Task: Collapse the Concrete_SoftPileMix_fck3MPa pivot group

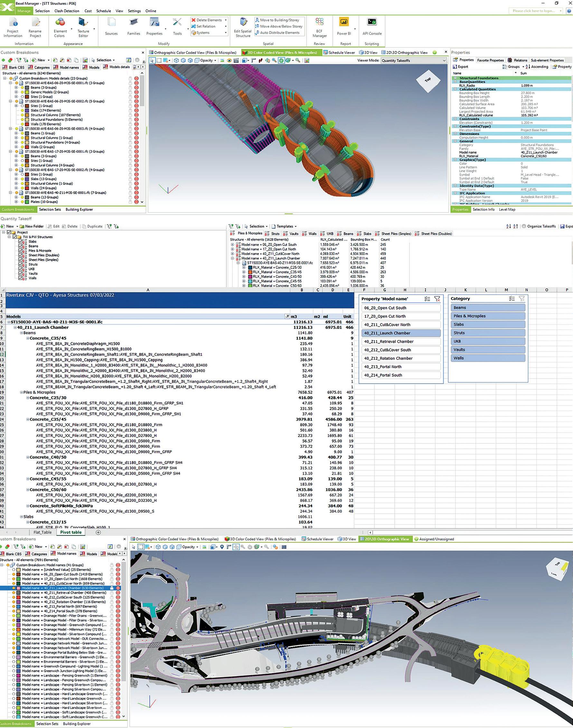Action: (28, 506)
